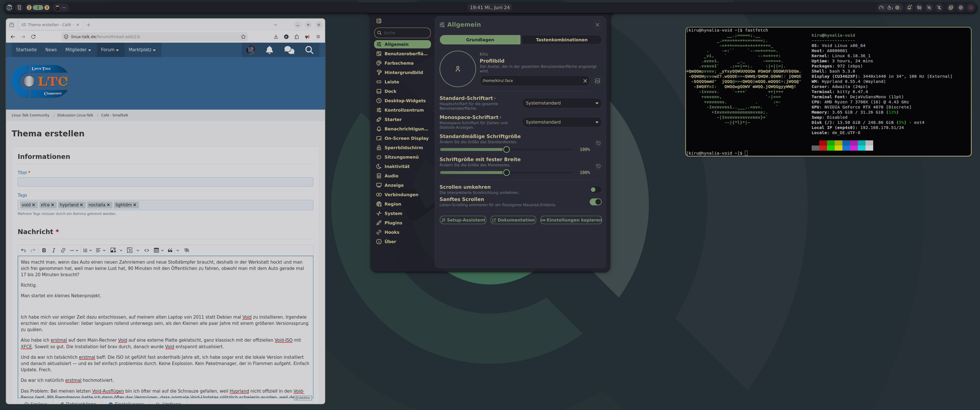Open the more formatting options (…) dropdown
This screenshot has height=410, width=980.
coord(74,250)
